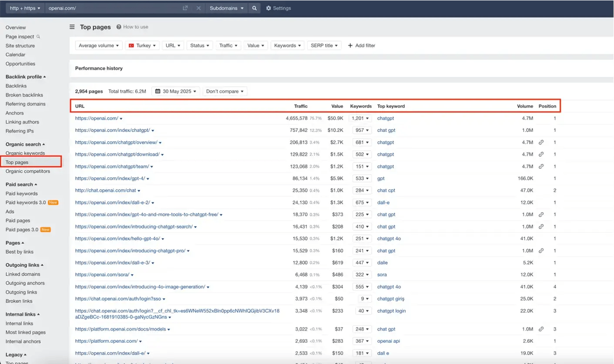Click the chatgpt top keyword link
Viewport: 614px width, 364px height.
click(386, 118)
